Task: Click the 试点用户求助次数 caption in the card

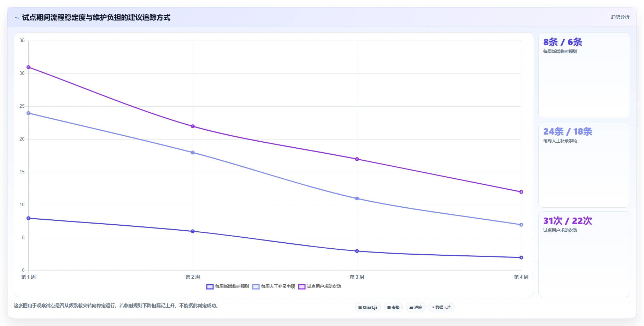Action: [x=560, y=230]
